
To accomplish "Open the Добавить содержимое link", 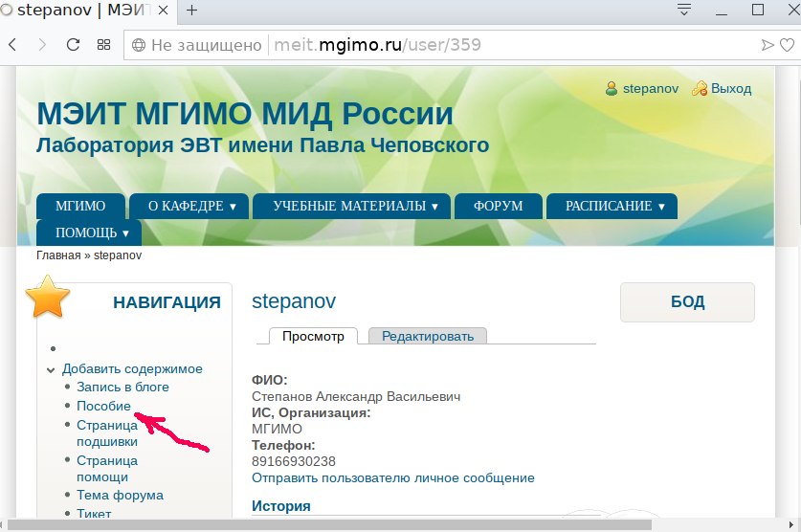I will tap(132, 369).
